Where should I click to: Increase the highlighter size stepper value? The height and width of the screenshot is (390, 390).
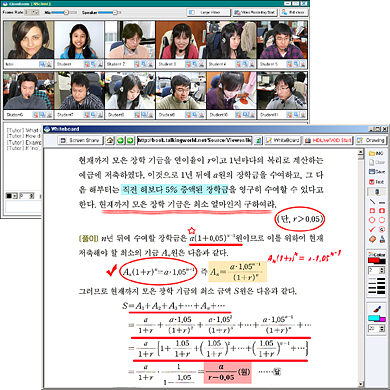(382, 327)
